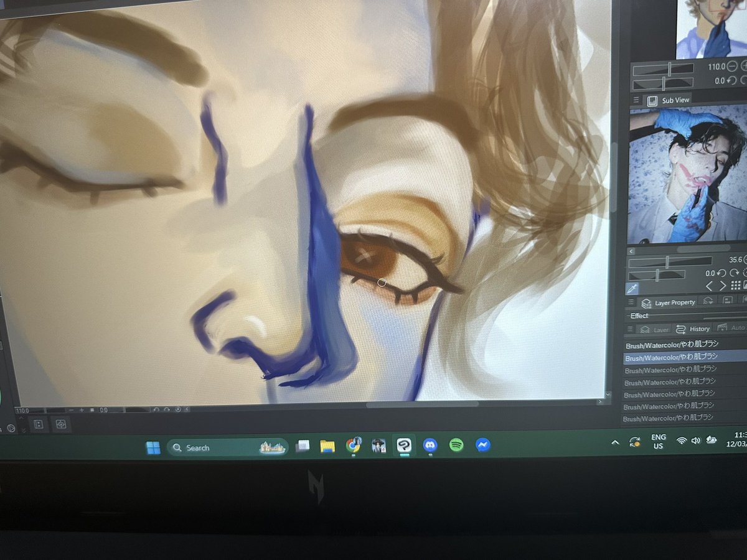Select topmost Brush/Watercolor history entry
This screenshot has height=560, width=747.
point(685,344)
